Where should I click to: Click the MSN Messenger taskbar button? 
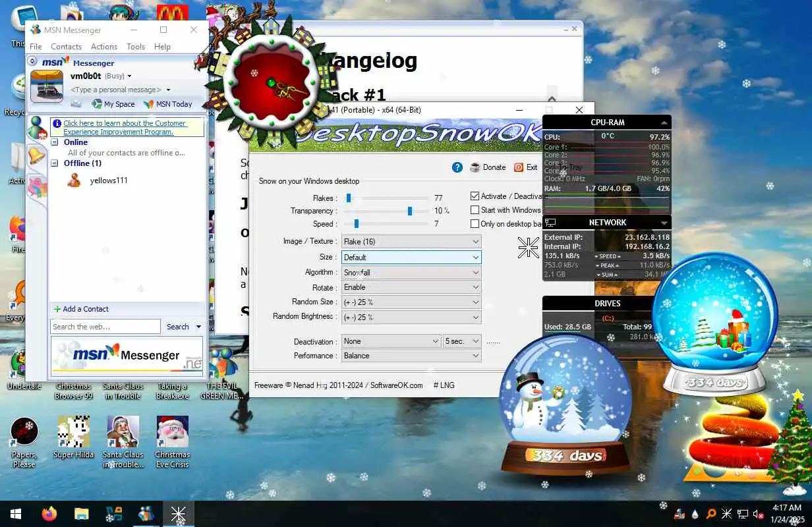pyautogui.click(x=146, y=514)
